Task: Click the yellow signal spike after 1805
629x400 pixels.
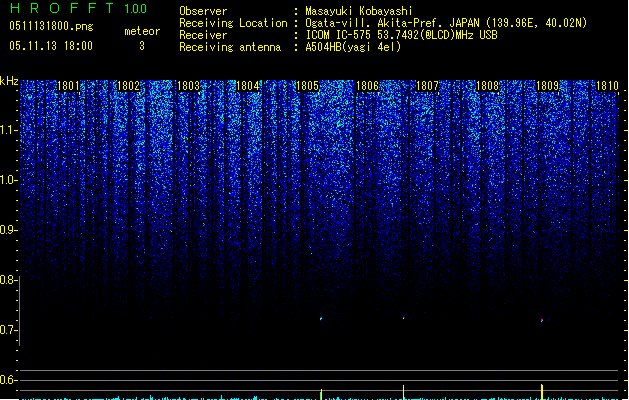Action: tap(321, 394)
